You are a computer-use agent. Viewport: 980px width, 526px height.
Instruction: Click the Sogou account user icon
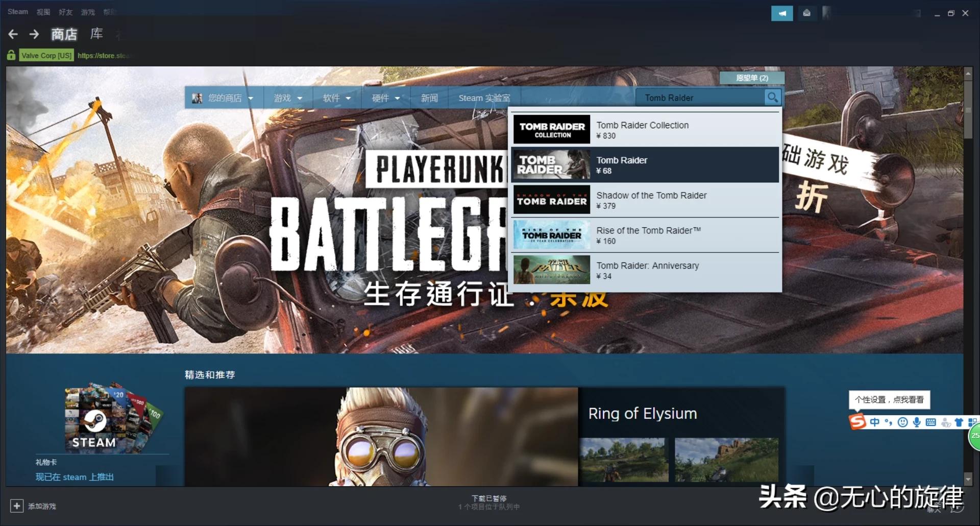(x=946, y=422)
